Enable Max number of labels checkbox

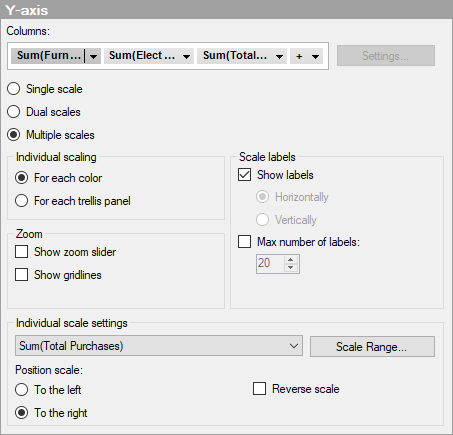coord(244,241)
